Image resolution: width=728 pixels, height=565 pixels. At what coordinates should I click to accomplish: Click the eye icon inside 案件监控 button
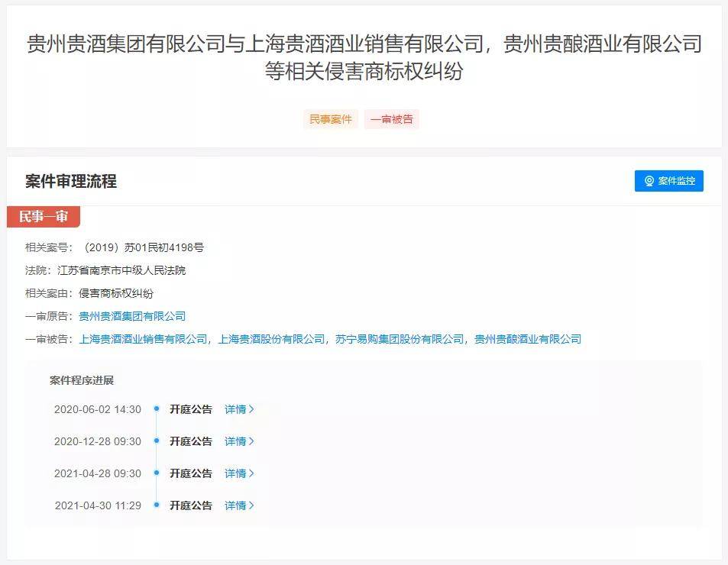(649, 181)
